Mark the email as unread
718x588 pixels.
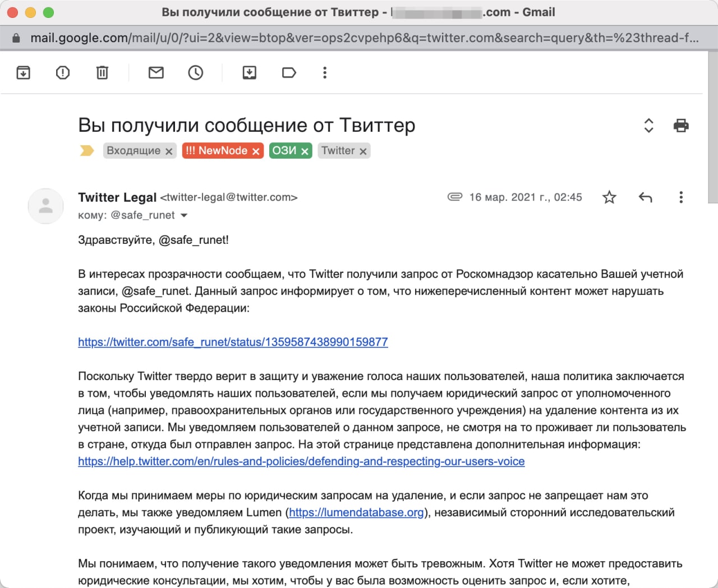pos(156,72)
